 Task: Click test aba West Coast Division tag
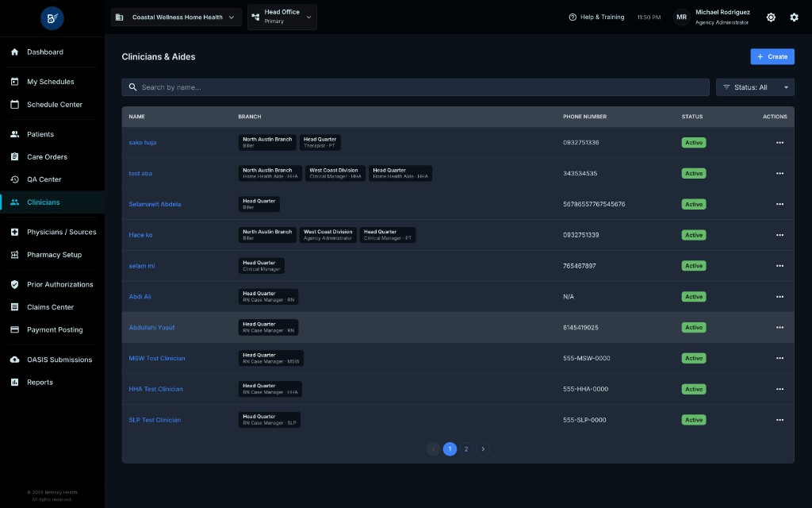tap(335, 173)
